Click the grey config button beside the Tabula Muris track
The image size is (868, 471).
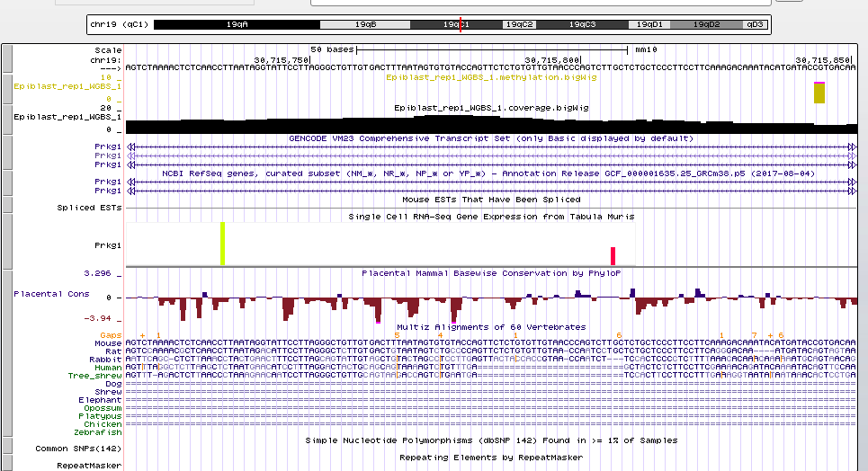[6, 241]
